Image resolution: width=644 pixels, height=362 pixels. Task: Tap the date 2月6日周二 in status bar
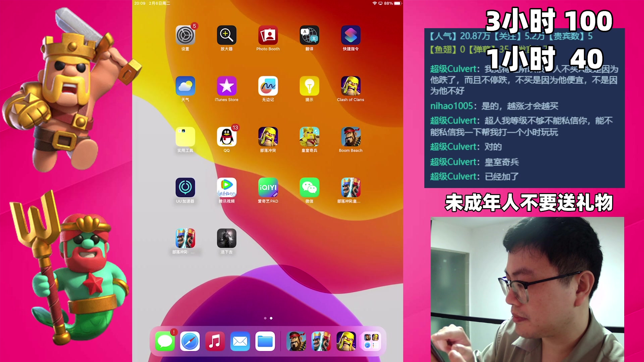click(x=159, y=3)
